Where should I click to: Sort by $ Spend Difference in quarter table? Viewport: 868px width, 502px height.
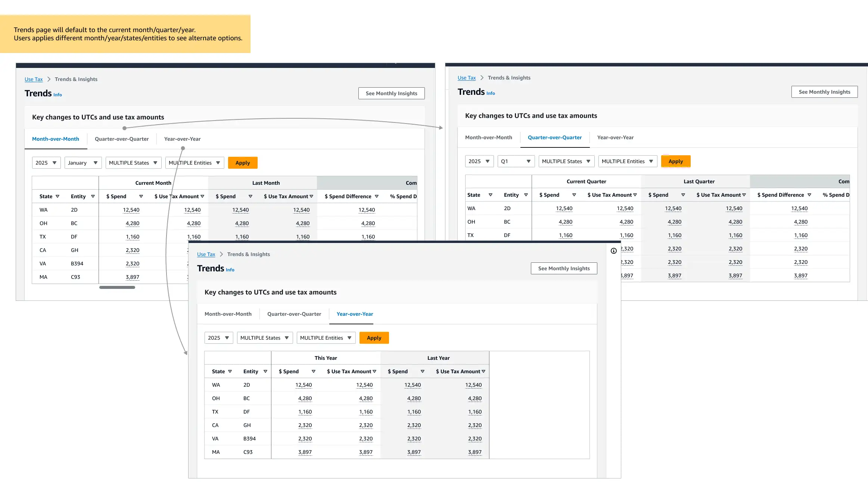pos(809,195)
